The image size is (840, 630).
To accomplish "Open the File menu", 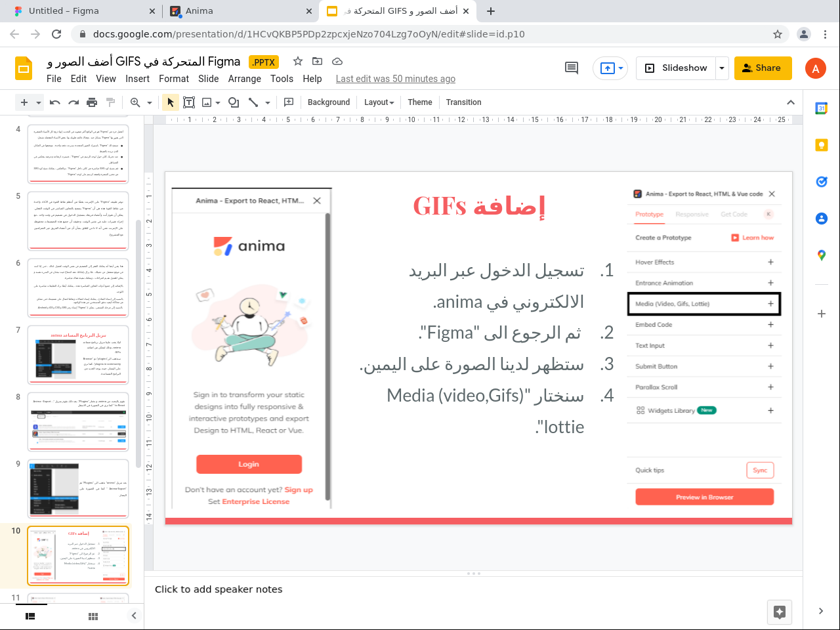I will pyautogui.click(x=54, y=79).
